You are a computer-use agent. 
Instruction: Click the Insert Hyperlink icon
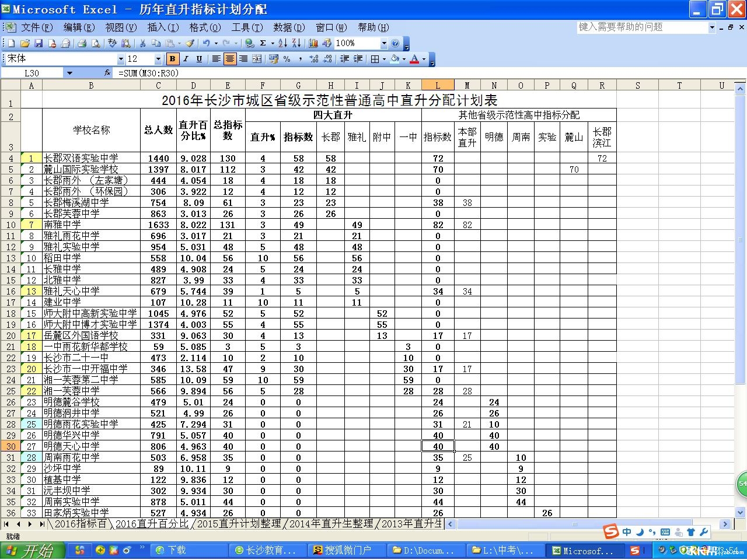pos(249,43)
